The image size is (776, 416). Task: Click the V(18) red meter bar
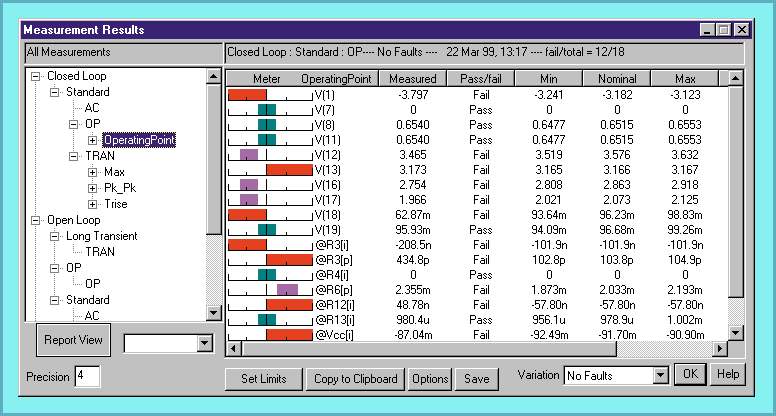(247, 214)
